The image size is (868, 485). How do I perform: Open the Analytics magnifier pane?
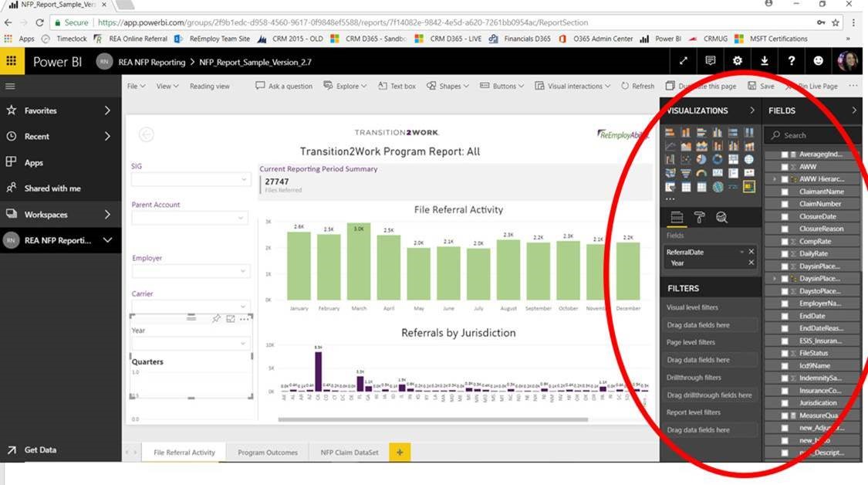pyautogui.click(x=721, y=218)
